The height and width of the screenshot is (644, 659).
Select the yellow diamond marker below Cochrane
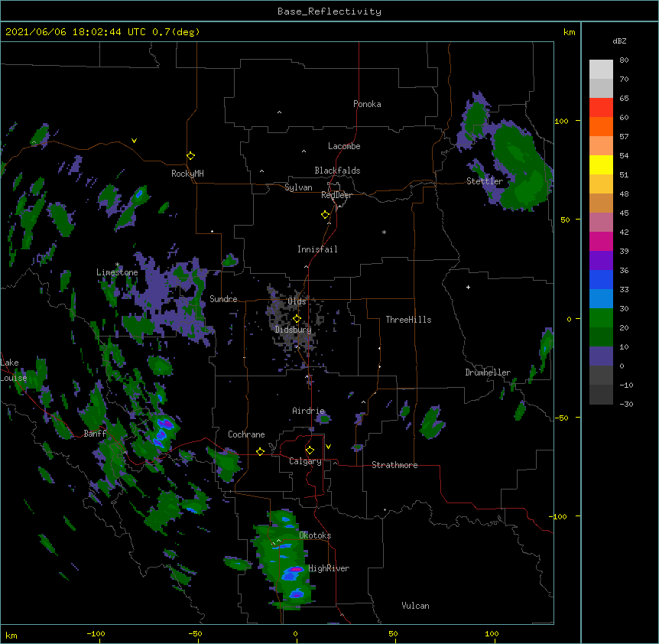[x=260, y=451]
